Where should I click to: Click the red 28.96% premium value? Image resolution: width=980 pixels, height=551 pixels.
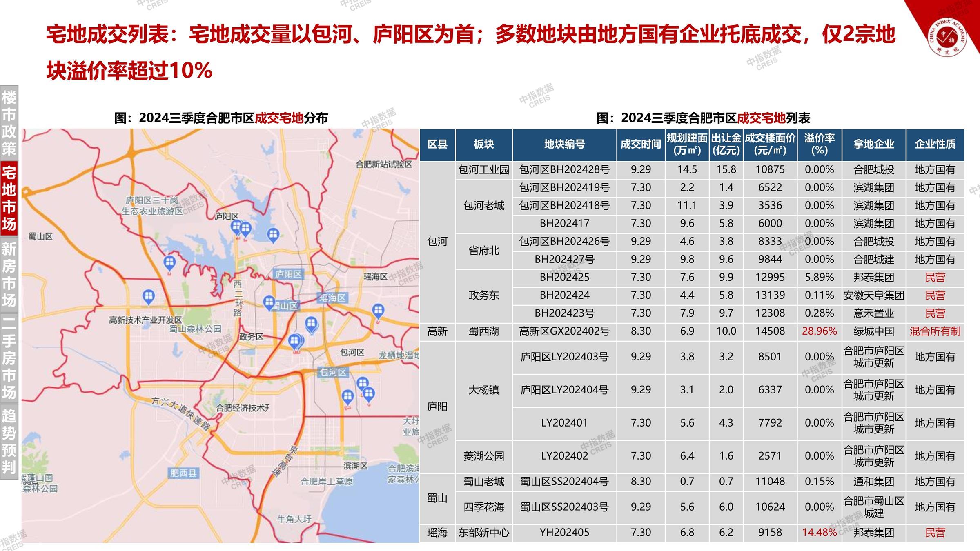819,331
